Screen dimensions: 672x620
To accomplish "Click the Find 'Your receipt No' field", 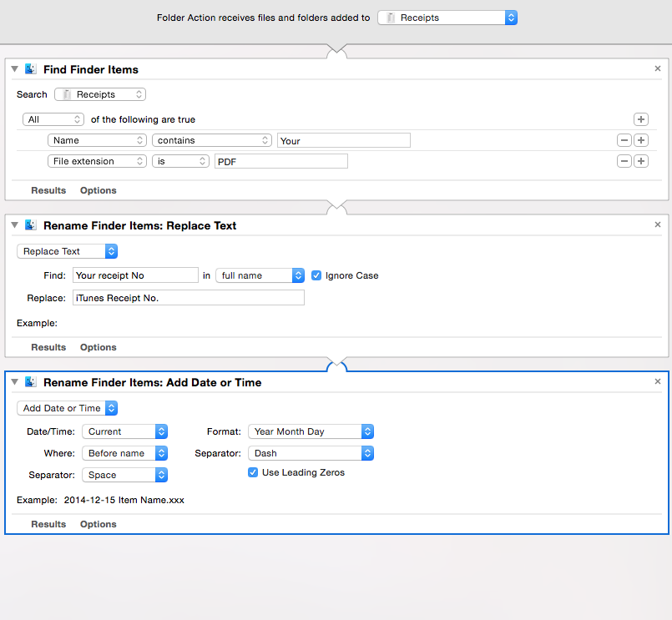I will click(x=135, y=275).
